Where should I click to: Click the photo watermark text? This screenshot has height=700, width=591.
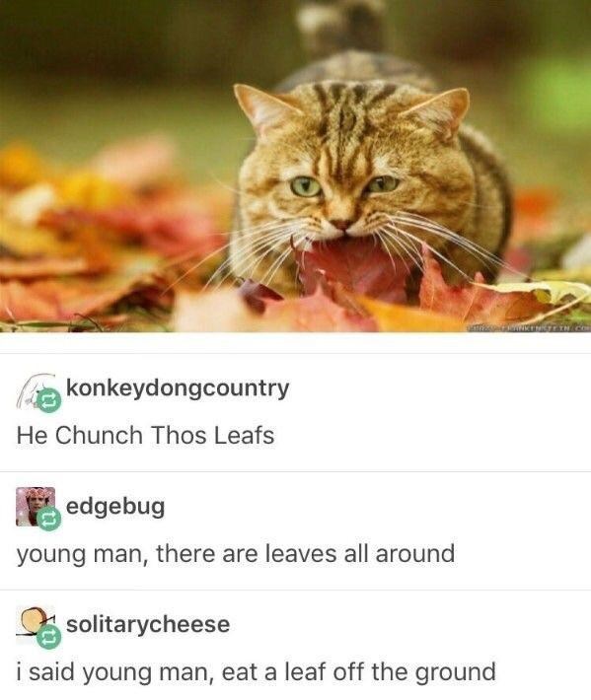coord(528,328)
